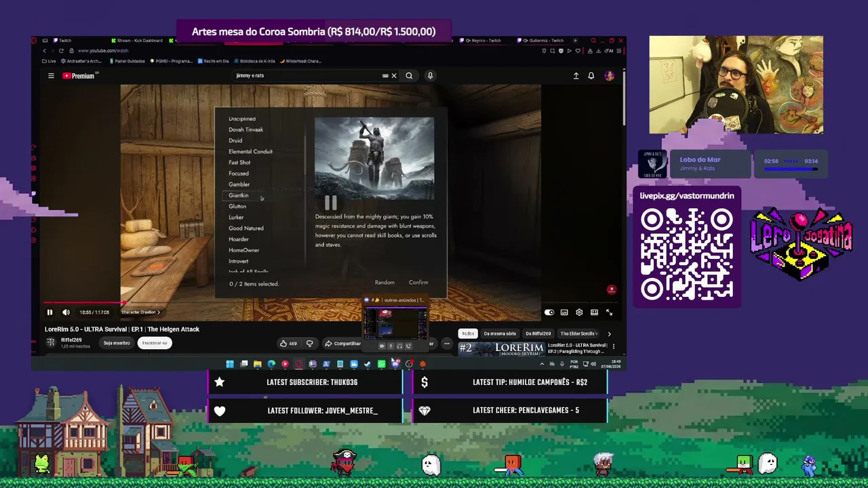Image resolution: width=868 pixels, height=488 pixels.
Task: Expand the Character Creation chapter label
Action: 140,312
